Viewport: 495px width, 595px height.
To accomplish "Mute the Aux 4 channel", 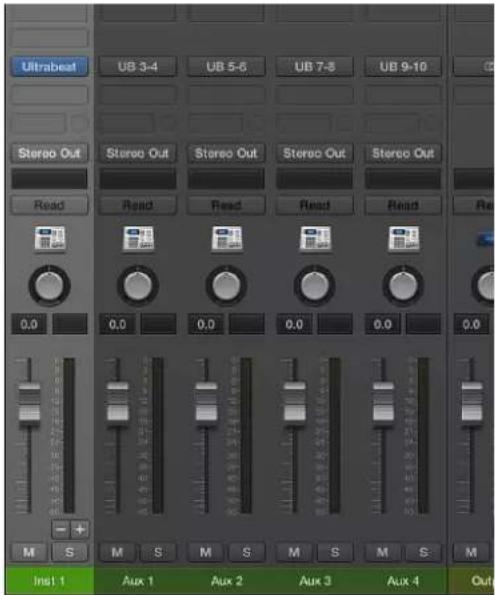I will click(383, 552).
